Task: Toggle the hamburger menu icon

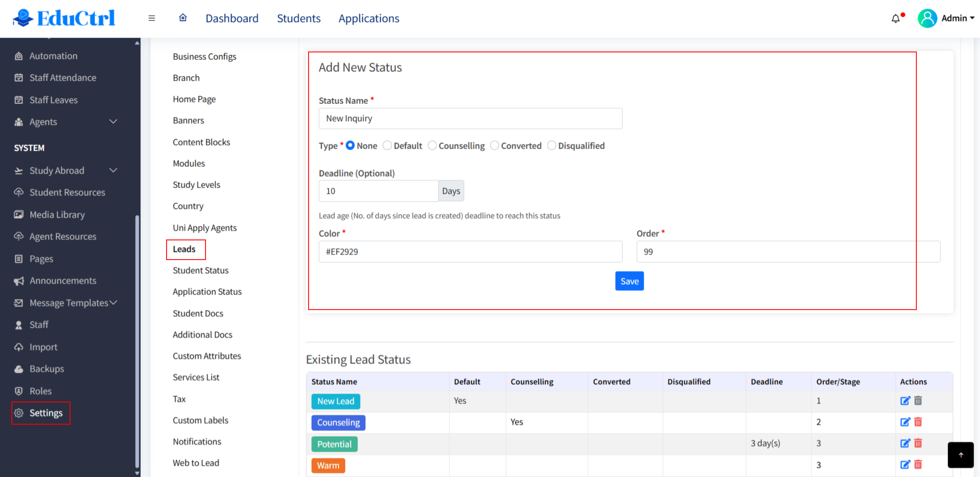Action: tap(151, 18)
